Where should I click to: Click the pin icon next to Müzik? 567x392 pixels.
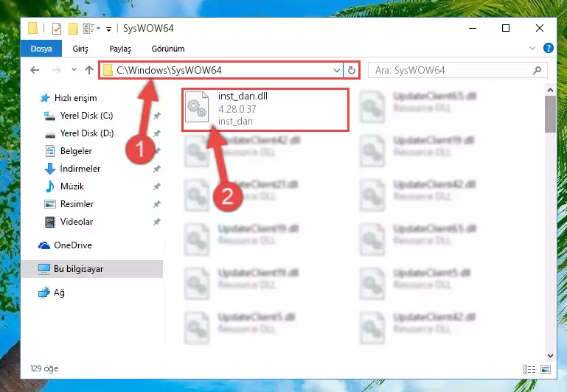[156, 186]
